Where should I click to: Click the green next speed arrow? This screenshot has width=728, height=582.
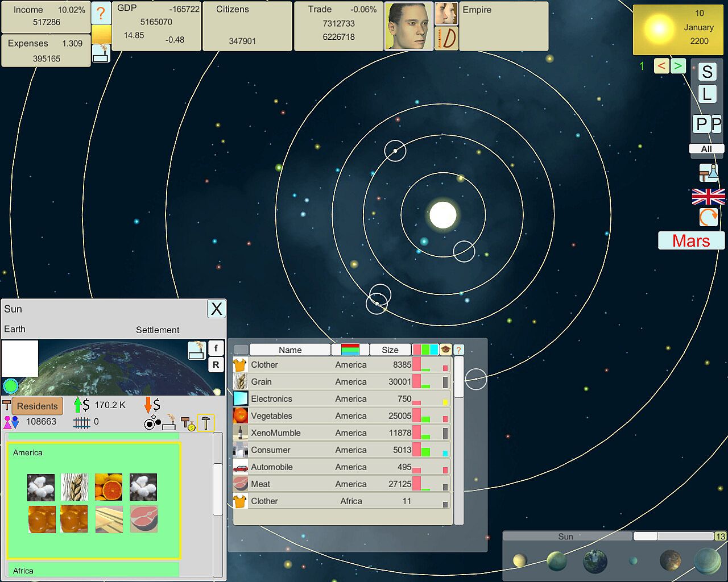point(677,66)
